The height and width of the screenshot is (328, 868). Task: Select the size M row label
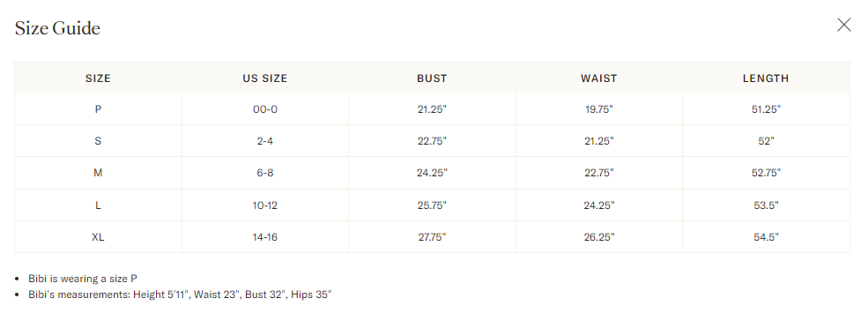point(98,174)
